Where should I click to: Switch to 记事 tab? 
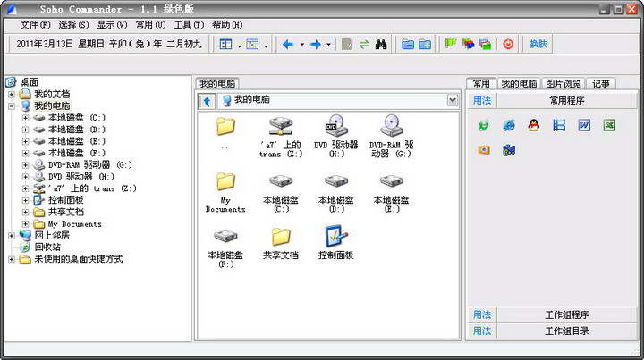(x=600, y=84)
